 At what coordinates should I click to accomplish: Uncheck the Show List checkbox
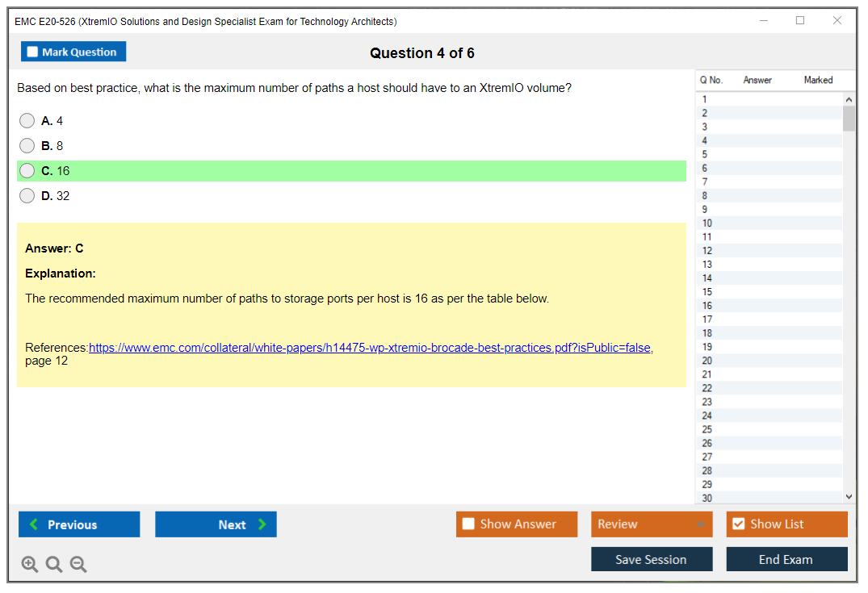pos(738,524)
